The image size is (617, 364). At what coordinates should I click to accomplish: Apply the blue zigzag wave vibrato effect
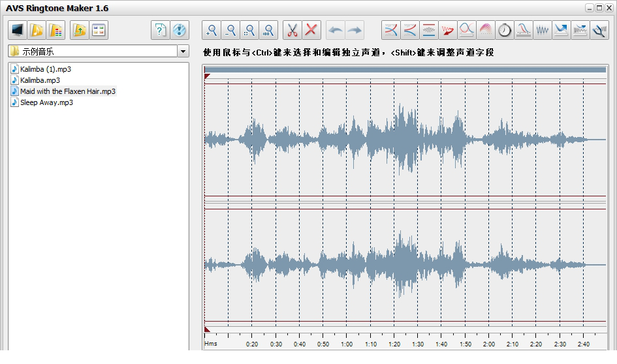point(542,30)
